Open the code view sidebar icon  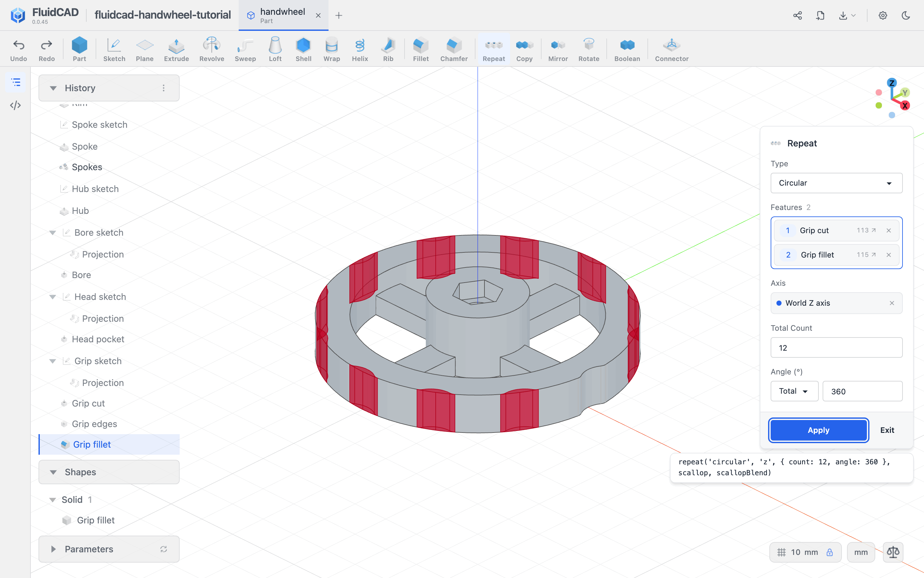[15, 105]
